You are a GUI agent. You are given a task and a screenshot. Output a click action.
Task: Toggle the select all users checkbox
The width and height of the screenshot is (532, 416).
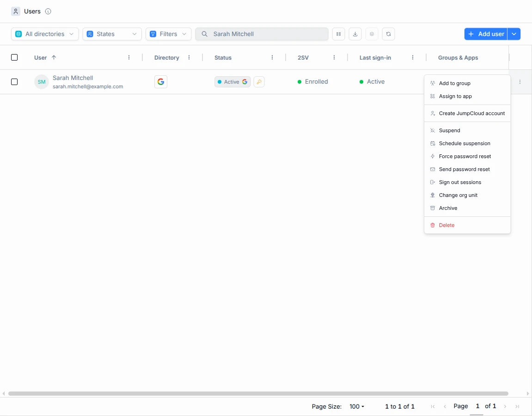pyautogui.click(x=14, y=57)
